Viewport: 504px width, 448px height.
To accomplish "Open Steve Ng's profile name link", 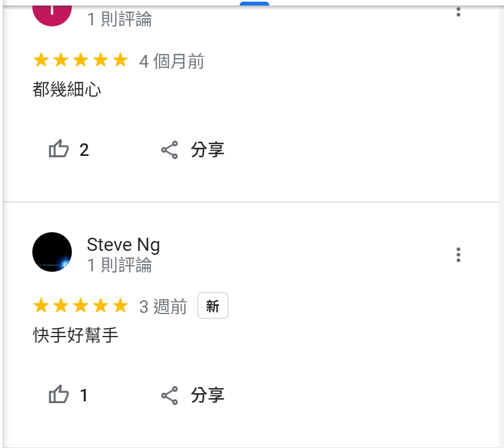I will click(123, 245).
